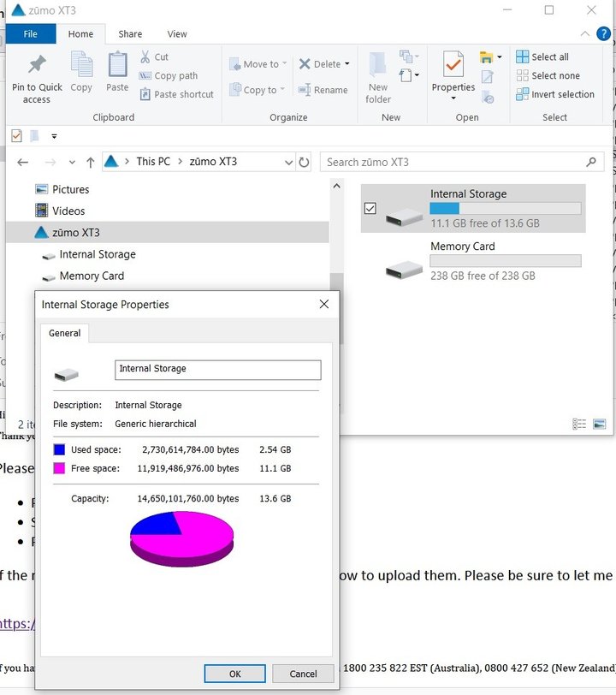Open the File ribbon tab
Viewport: 616px width, 695px height.
coord(31,33)
